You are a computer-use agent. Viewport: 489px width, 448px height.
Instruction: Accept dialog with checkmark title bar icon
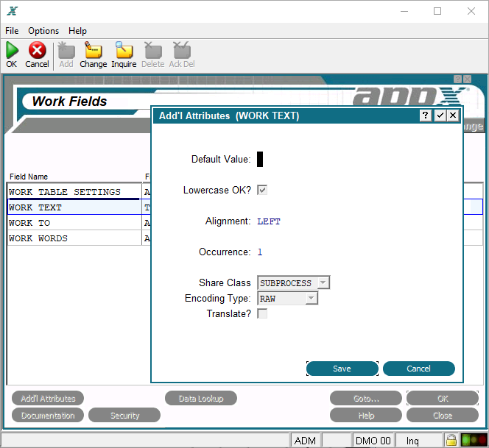tap(440, 115)
